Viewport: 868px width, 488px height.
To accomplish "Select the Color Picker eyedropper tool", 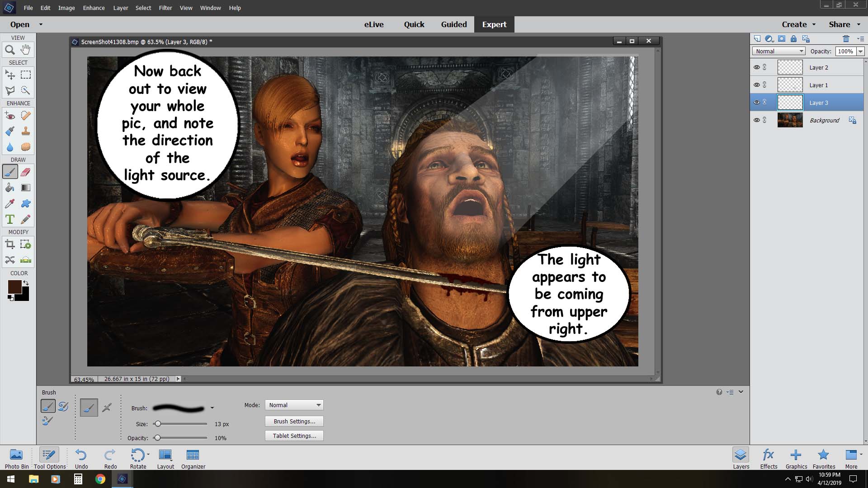I will click(x=10, y=203).
